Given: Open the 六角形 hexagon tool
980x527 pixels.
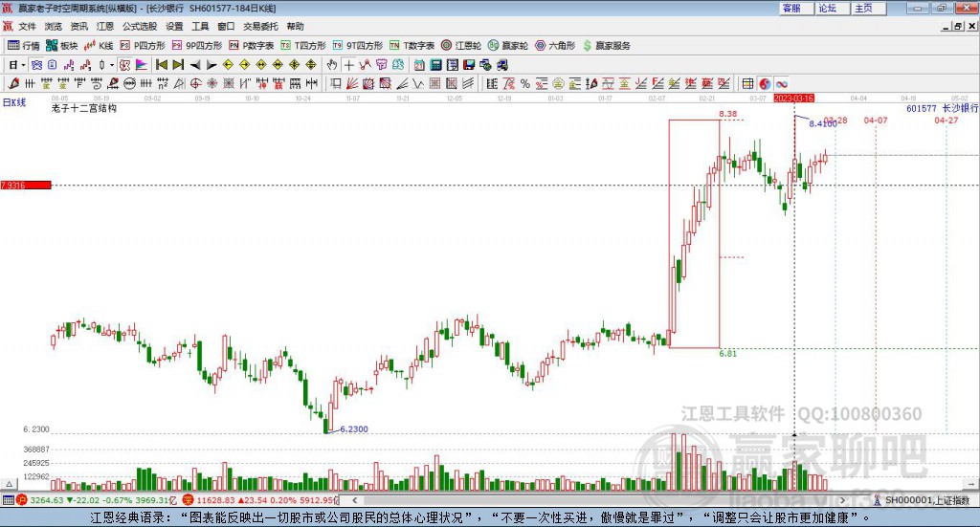Looking at the screenshot, I should pyautogui.click(x=555, y=46).
